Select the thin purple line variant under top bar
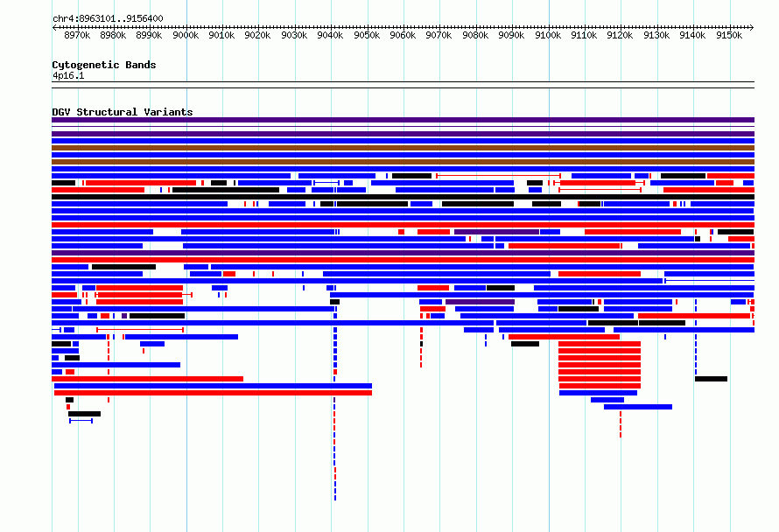 pyautogui.click(x=403, y=127)
